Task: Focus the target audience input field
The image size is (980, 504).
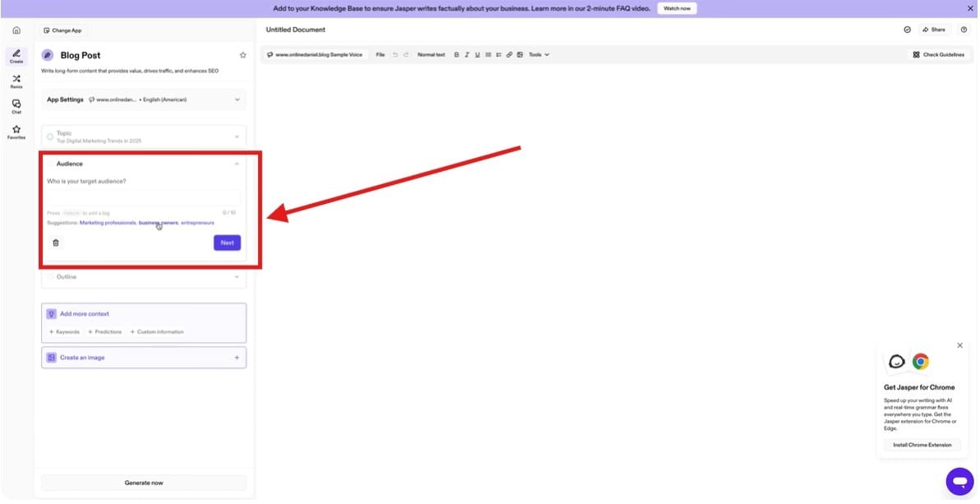Action: (144, 198)
